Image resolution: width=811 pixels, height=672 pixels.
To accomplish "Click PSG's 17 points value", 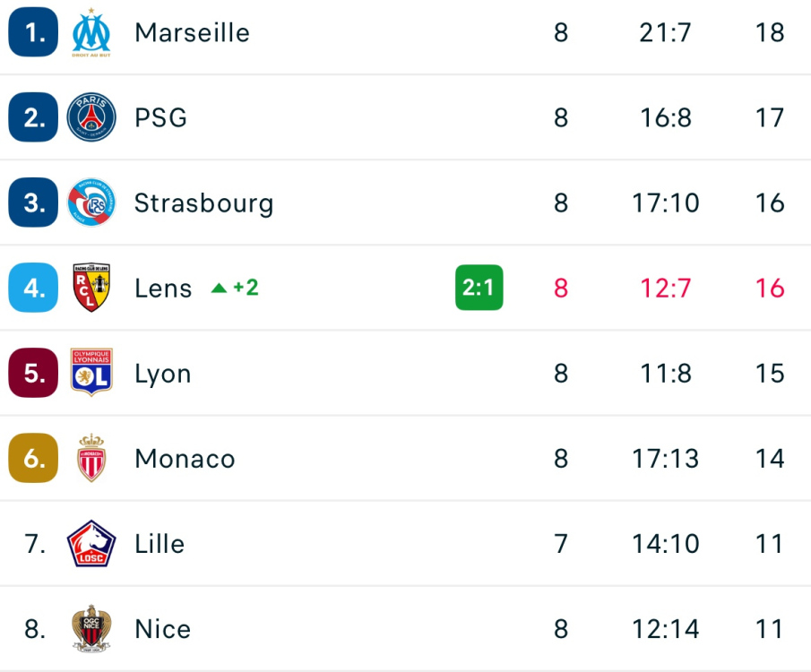I will click(x=770, y=118).
